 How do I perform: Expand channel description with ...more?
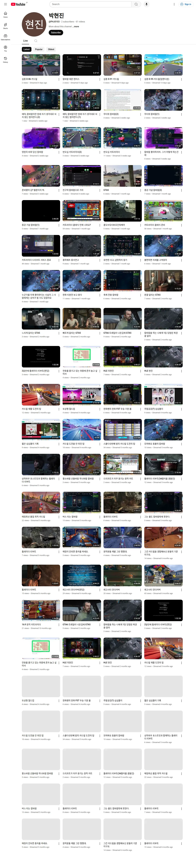pos(75,26)
